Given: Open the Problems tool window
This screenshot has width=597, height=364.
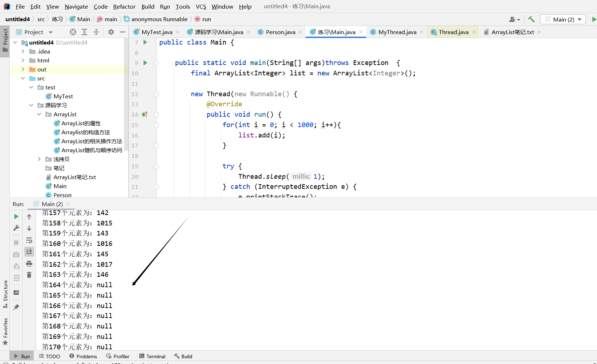Looking at the screenshot, I should click(x=83, y=356).
